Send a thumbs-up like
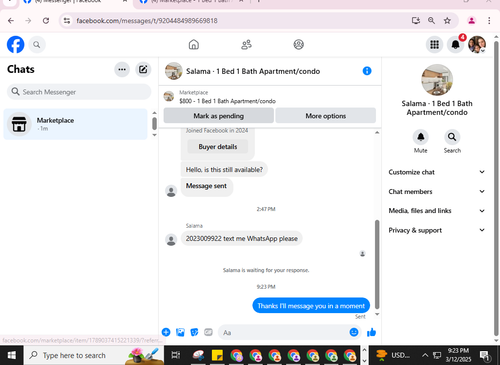 pyautogui.click(x=371, y=332)
